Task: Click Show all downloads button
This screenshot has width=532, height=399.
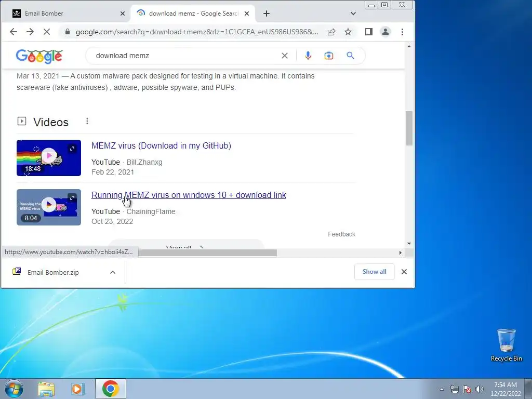Action: pos(374,272)
